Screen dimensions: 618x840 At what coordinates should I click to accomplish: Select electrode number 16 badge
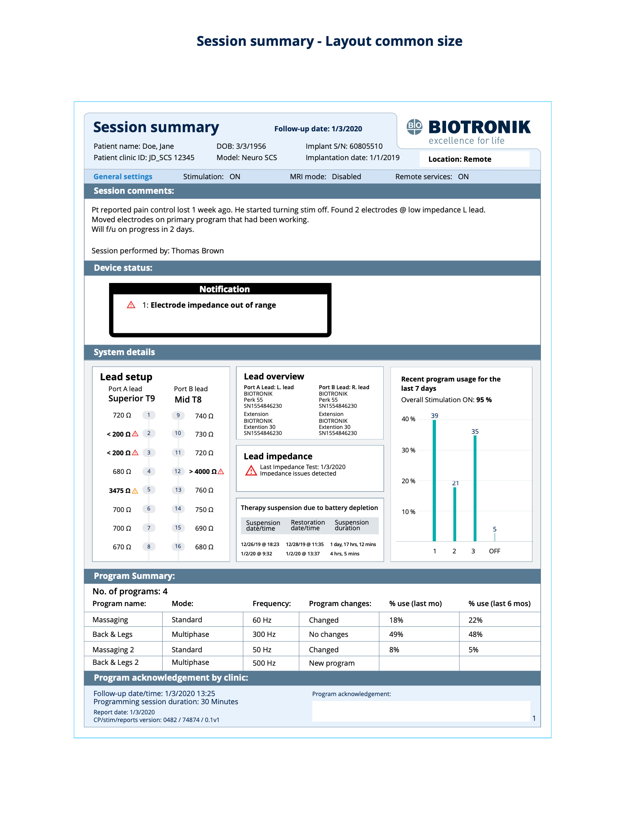178,546
